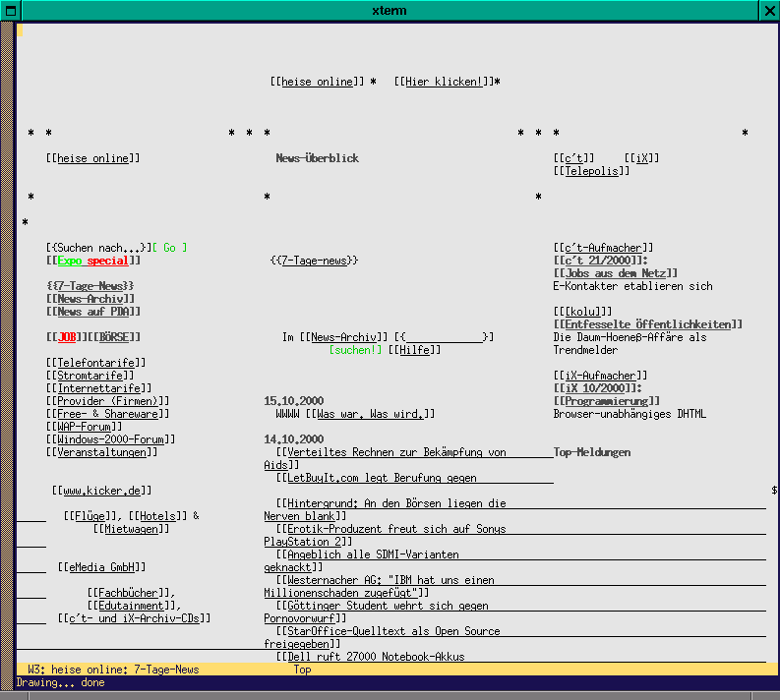780x700 pixels.
Task: Open the BÖRSE link
Action: click(114, 337)
